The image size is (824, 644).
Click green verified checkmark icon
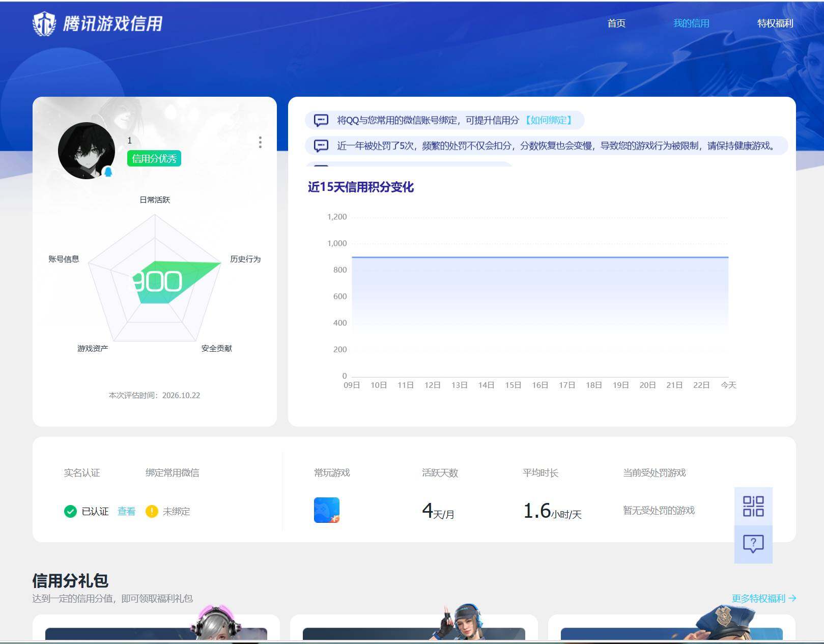tap(70, 511)
